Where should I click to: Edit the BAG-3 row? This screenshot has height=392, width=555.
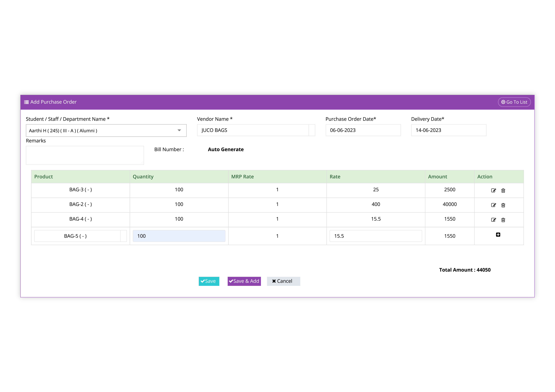click(493, 191)
